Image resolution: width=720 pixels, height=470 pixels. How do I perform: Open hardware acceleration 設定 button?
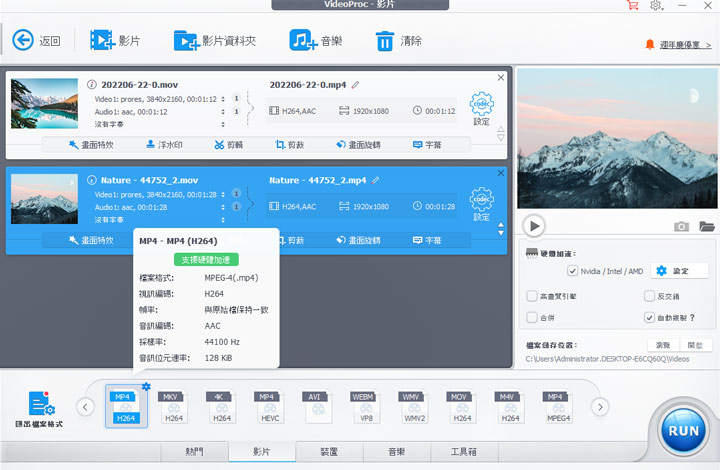[x=680, y=271]
